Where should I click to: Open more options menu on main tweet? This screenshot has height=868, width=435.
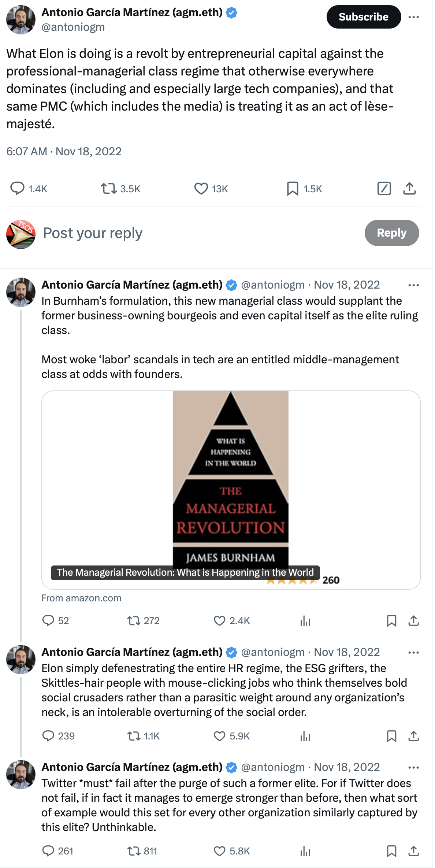413,17
